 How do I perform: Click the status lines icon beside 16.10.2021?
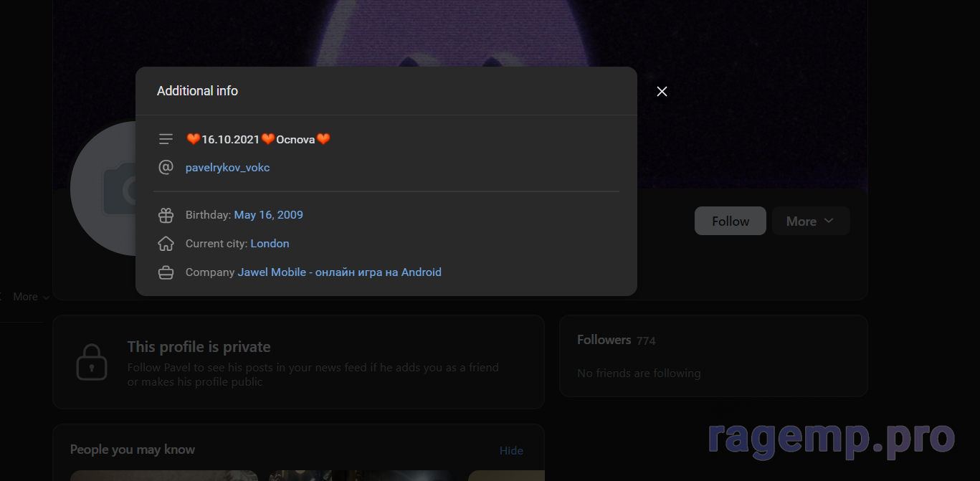pyautogui.click(x=166, y=139)
